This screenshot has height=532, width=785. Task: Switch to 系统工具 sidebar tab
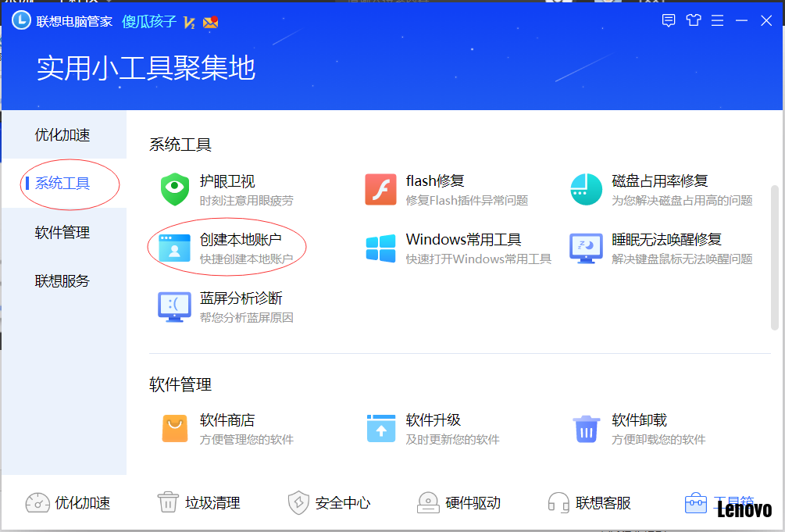(x=62, y=184)
